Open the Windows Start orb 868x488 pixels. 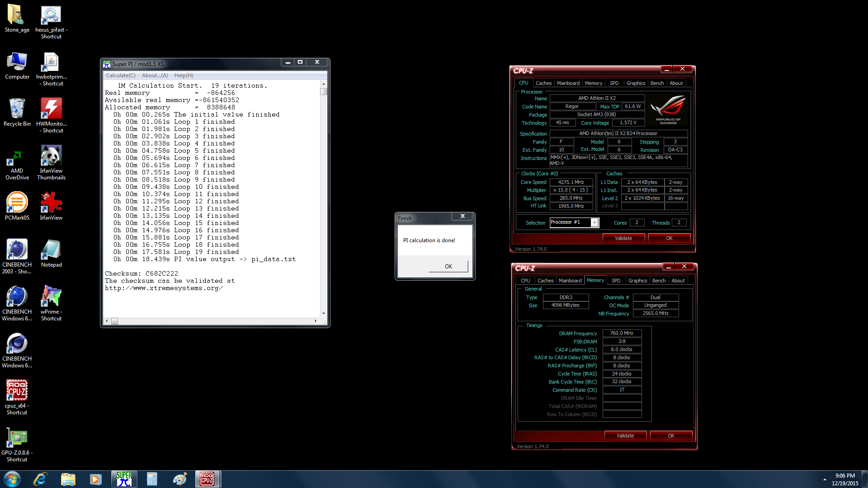[12, 479]
